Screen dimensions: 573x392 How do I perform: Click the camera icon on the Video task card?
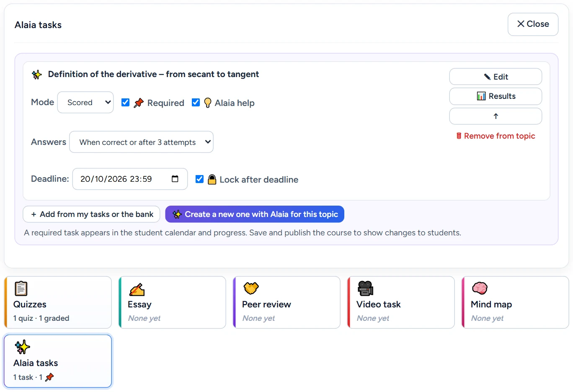pos(365,288)
